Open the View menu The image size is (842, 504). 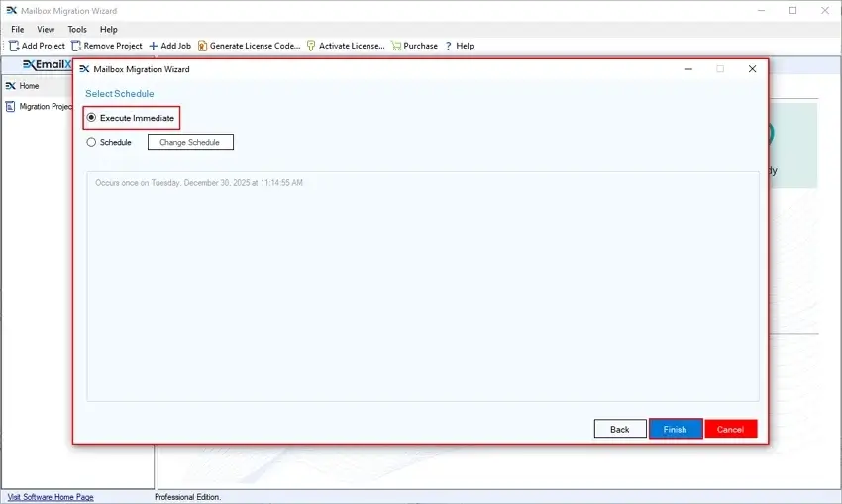pos(46,29)
